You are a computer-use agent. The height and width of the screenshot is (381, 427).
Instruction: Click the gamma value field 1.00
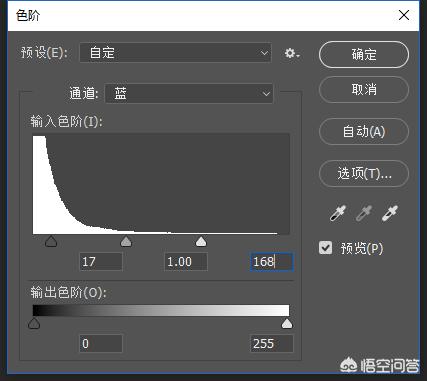coord(186,261)
